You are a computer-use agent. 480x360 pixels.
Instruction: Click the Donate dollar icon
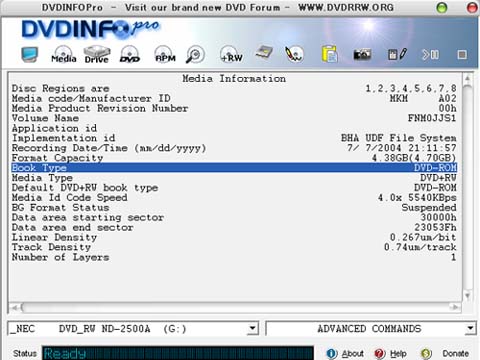[x=426, y=353]
